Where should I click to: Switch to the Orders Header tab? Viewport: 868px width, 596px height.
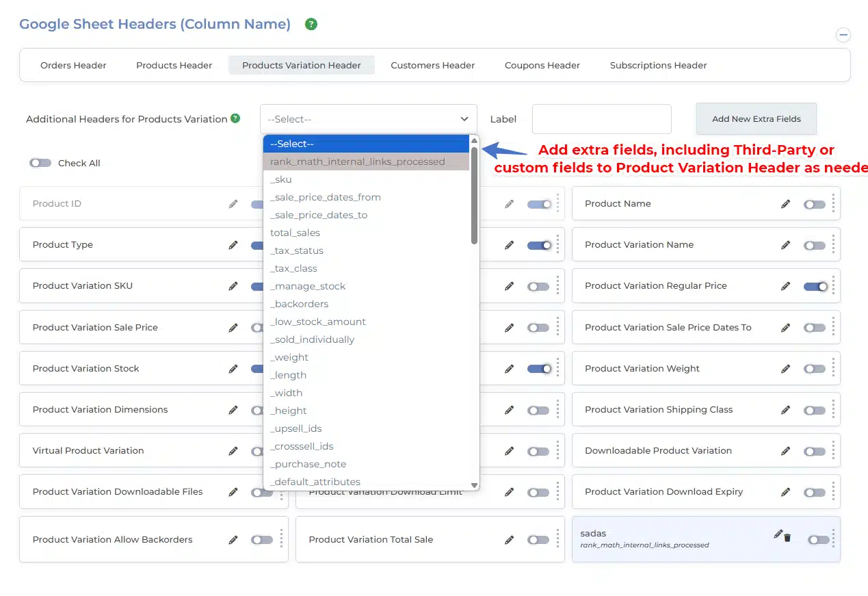pos(73,66)
